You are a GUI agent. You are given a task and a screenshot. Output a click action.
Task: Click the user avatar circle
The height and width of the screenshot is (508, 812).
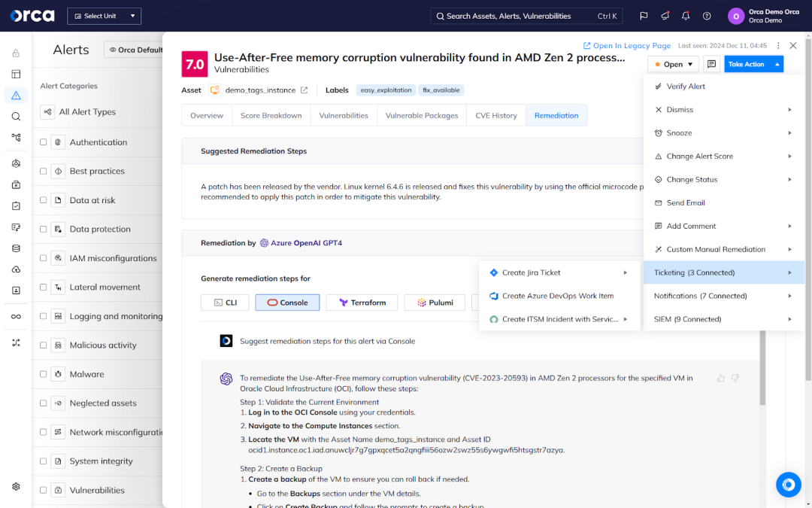pos(736,16)
